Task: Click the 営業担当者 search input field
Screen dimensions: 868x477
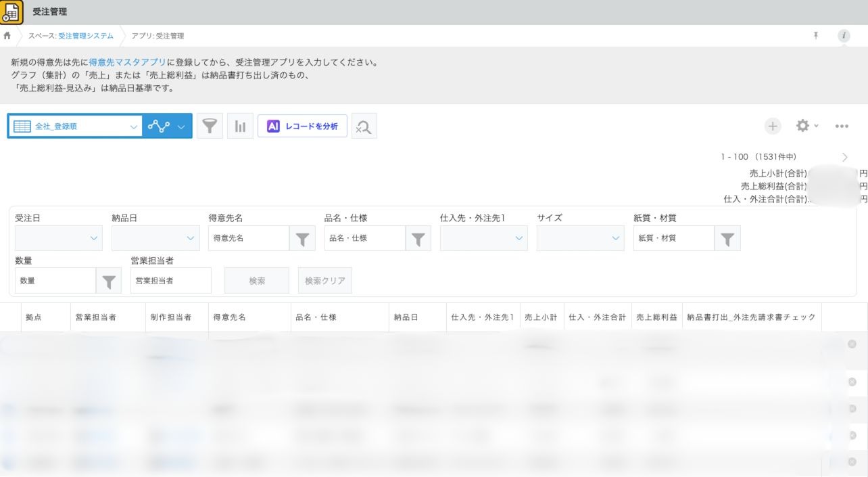Action: coord(170,280)
